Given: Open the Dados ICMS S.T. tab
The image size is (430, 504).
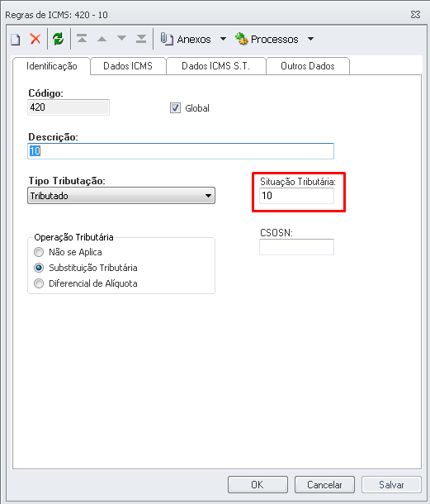Looking at the screenshot, I should [215, 66].
